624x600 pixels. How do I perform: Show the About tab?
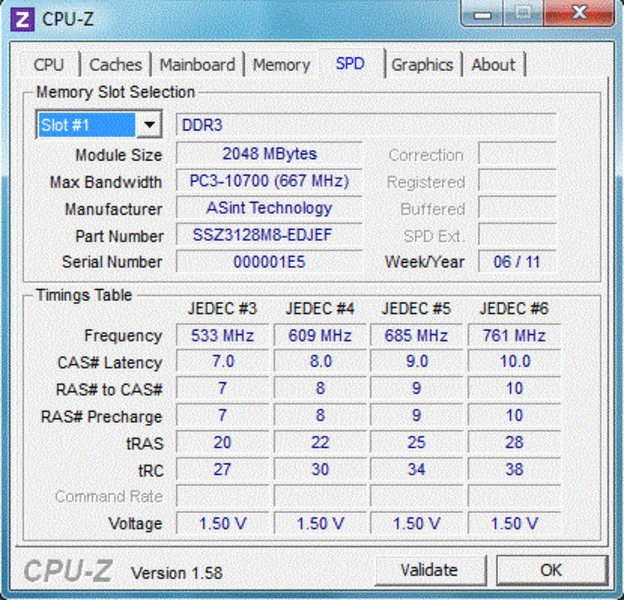(x=493, y=65)
